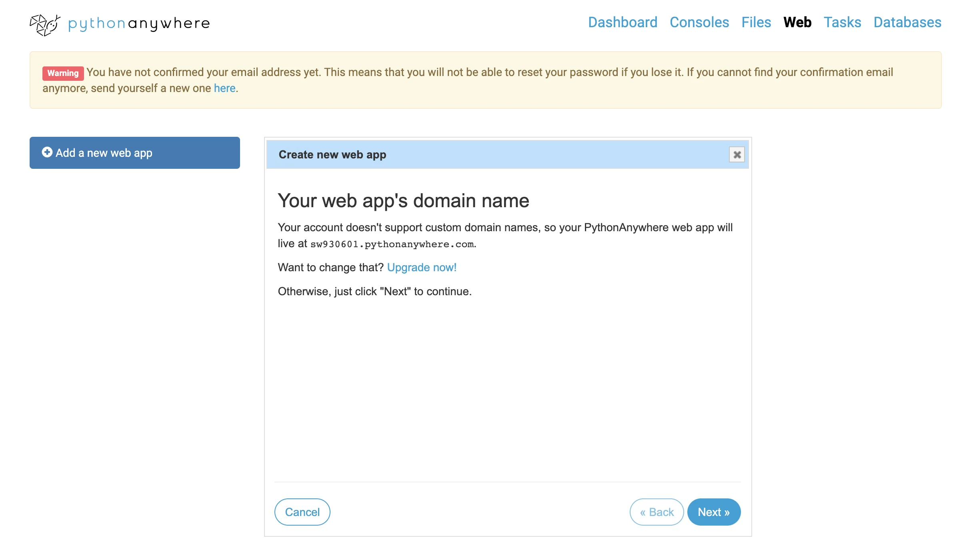Click the pythonanywhere wordmark text
Viewport: 973px width, 560px height.
coord(139,23)
